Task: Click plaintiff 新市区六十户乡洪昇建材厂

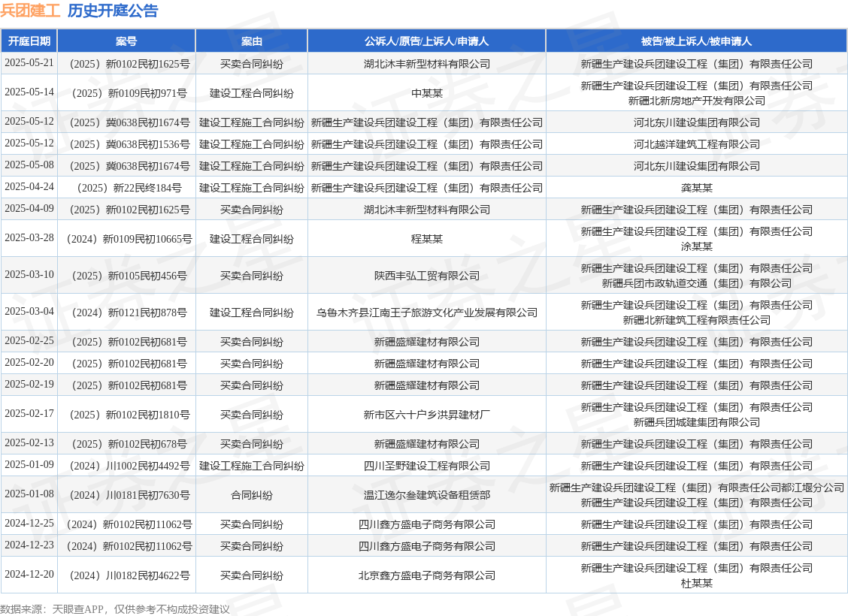Action: [x=427, y=415]
